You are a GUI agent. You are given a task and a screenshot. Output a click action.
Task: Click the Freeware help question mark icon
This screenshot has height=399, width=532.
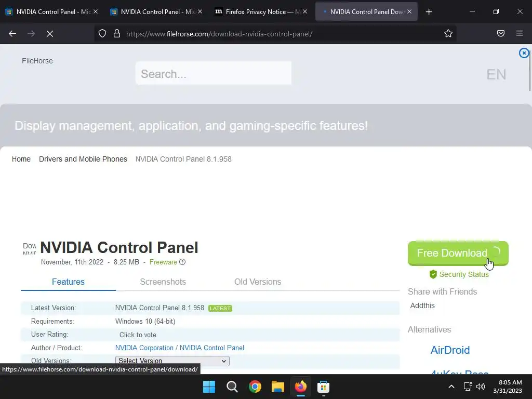click(x=182, y=262)
